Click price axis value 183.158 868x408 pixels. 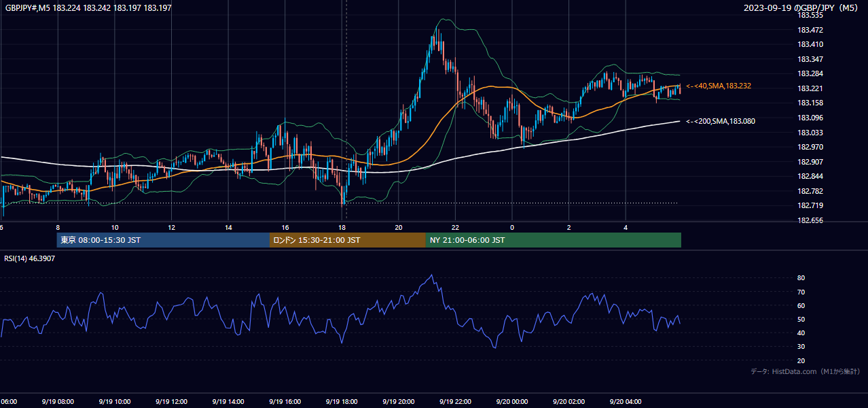pos(810,103)
